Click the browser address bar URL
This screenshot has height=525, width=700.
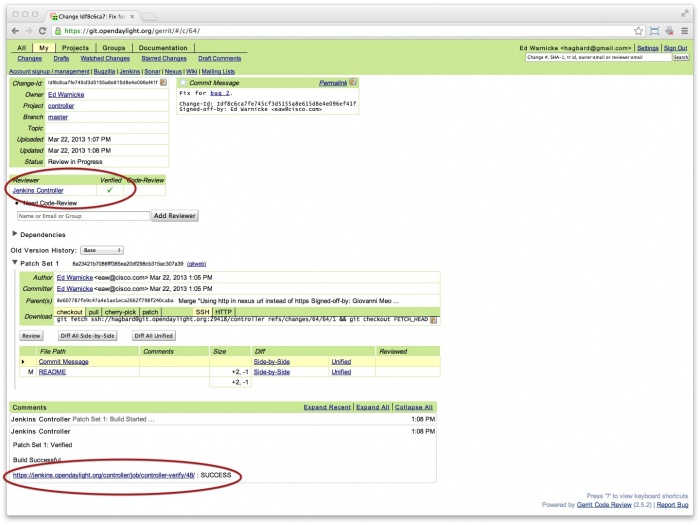click(x=132, y=31)
